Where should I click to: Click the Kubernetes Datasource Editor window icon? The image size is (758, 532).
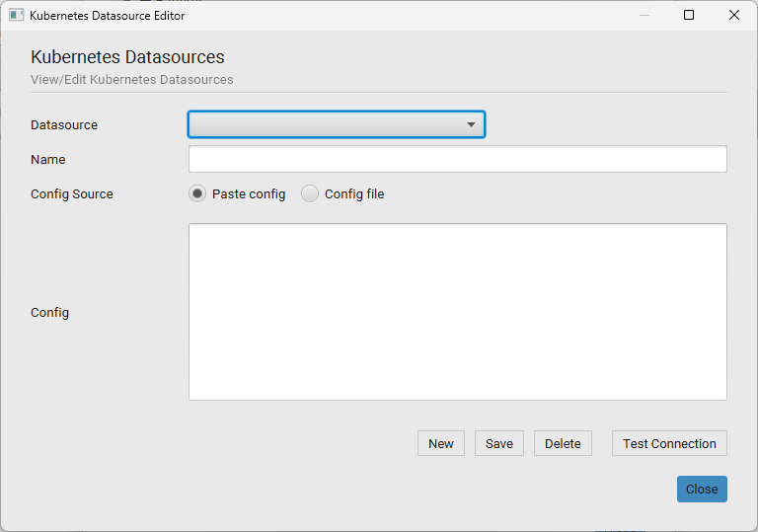tap(16, 16)
